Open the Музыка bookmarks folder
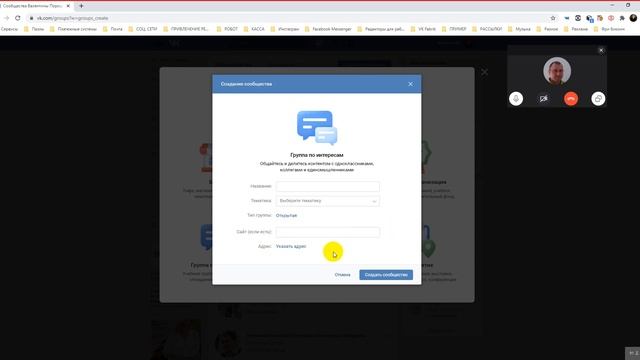The image size is (640, 360). pos(519,29)
